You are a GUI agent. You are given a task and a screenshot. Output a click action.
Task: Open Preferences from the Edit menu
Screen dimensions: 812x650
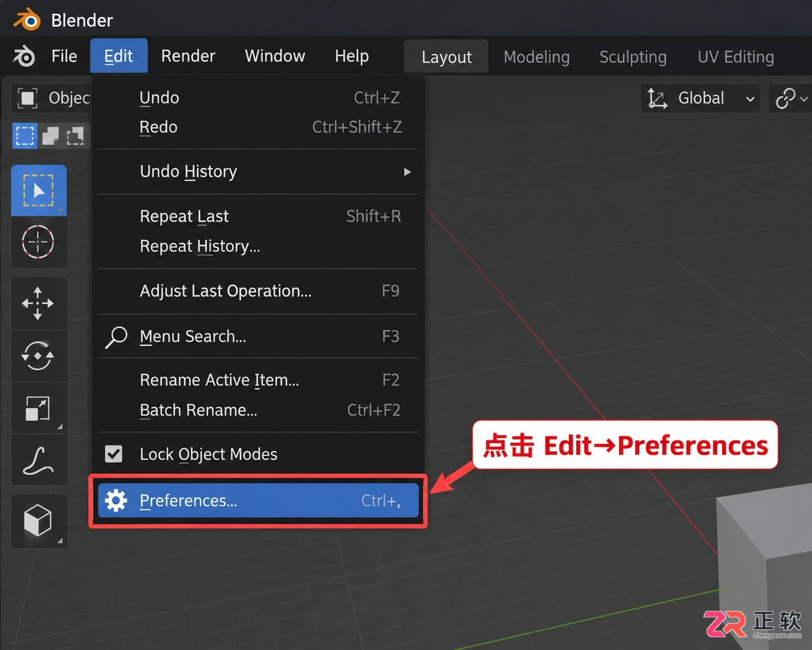pos(258,501)
